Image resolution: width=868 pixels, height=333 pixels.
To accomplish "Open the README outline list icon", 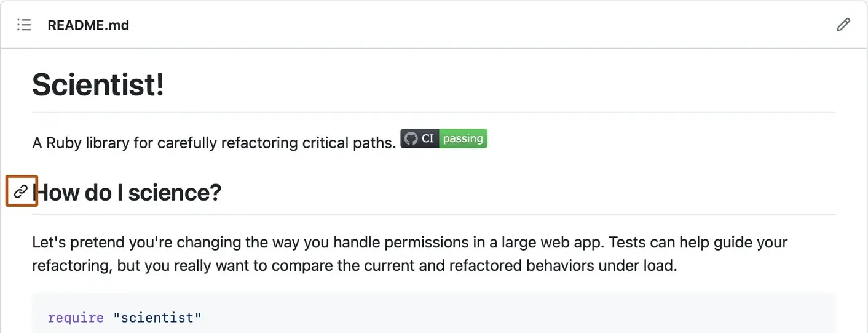I will (x=24, y=25).
